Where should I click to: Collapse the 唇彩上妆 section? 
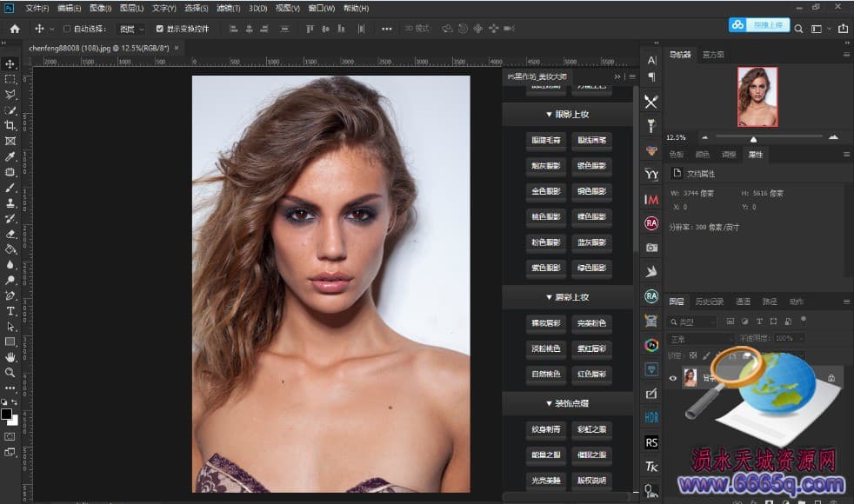pyautogui.click(x=567, y=297)
